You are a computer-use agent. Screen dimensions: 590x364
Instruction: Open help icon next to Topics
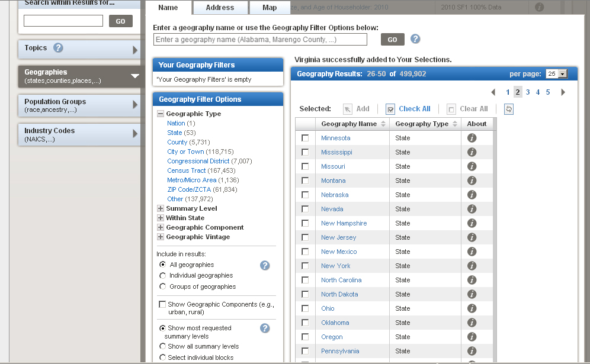click(x=58, y=48)
